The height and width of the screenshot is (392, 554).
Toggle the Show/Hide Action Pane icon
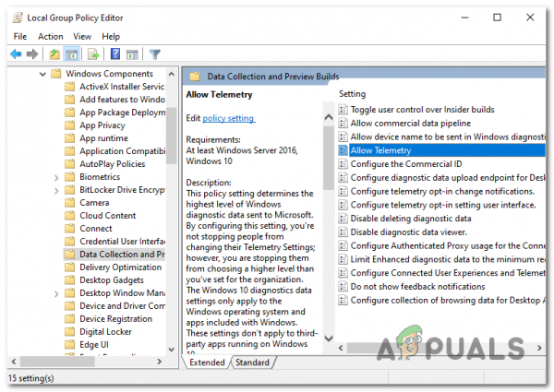point(132,54)
